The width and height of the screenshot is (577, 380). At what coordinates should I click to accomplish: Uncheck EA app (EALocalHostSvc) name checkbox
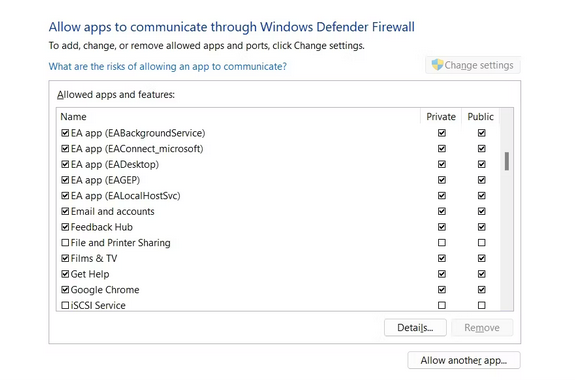pos(65,195)
